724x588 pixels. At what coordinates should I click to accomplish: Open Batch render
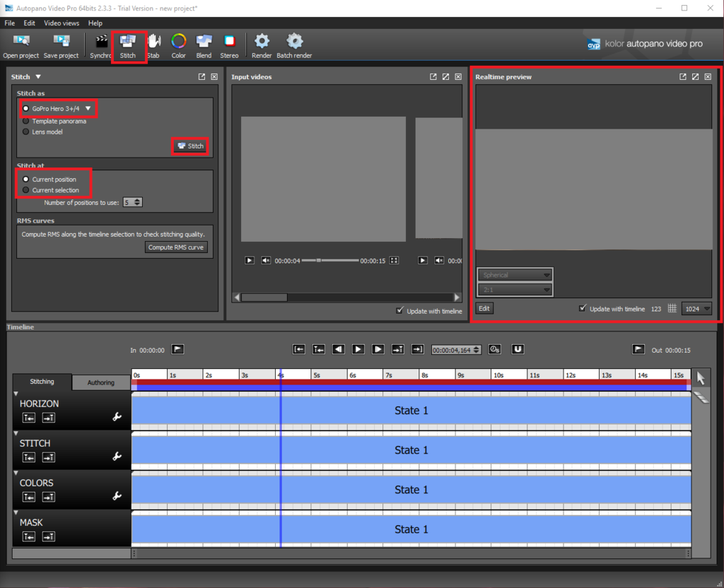294,46
